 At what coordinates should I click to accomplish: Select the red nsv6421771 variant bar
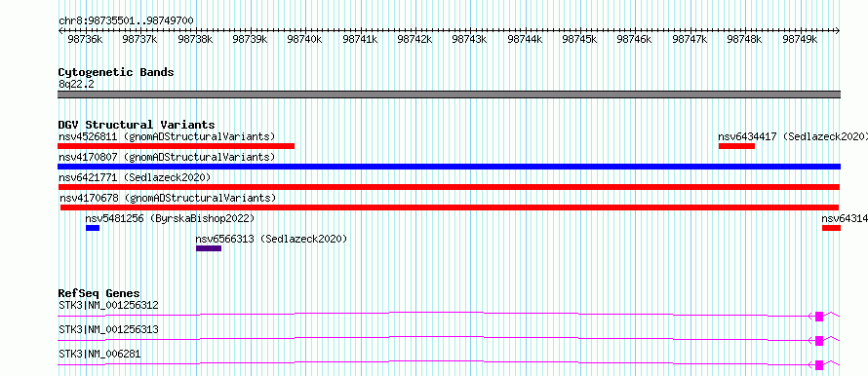pos(449,187)
